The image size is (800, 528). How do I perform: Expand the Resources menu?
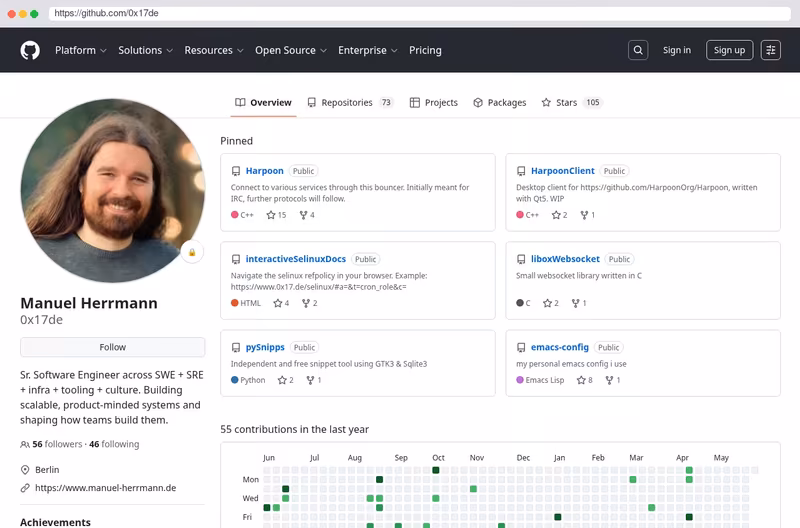214,50
